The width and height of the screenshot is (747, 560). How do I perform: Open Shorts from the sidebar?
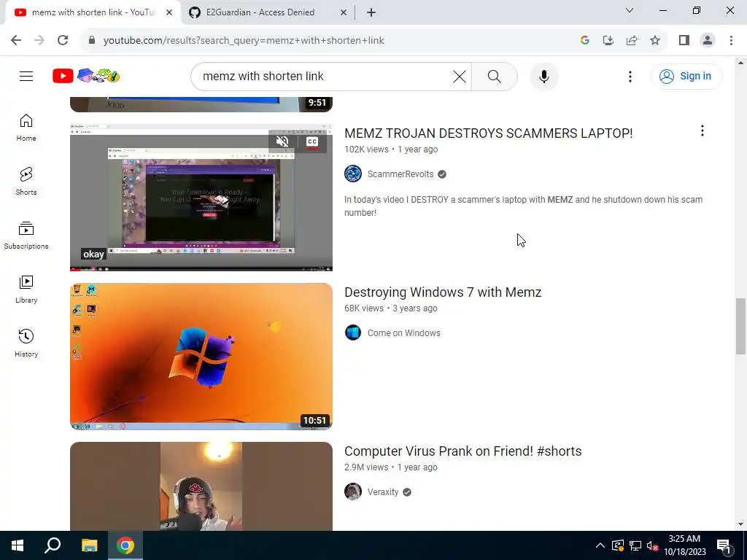coord(26,182)
